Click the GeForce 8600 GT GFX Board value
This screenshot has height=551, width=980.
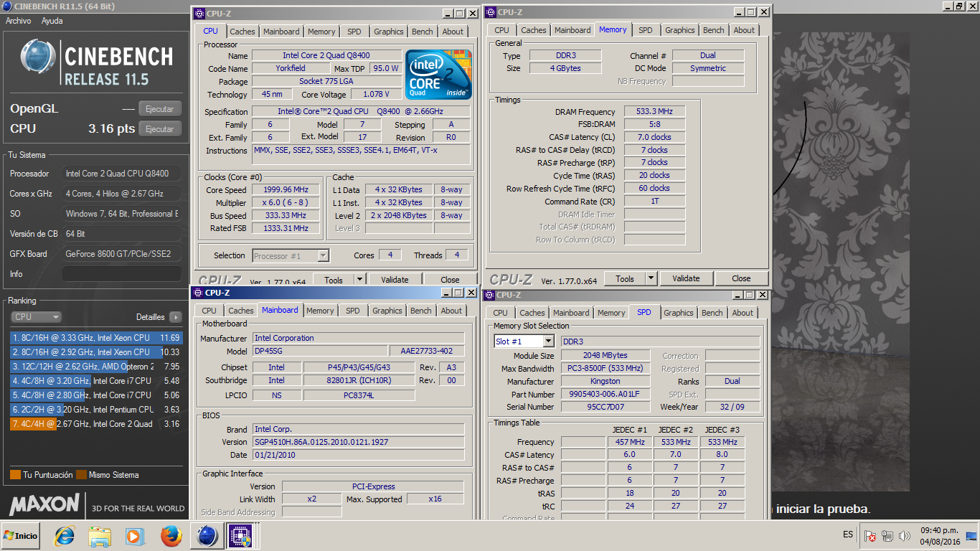point(121,254)
